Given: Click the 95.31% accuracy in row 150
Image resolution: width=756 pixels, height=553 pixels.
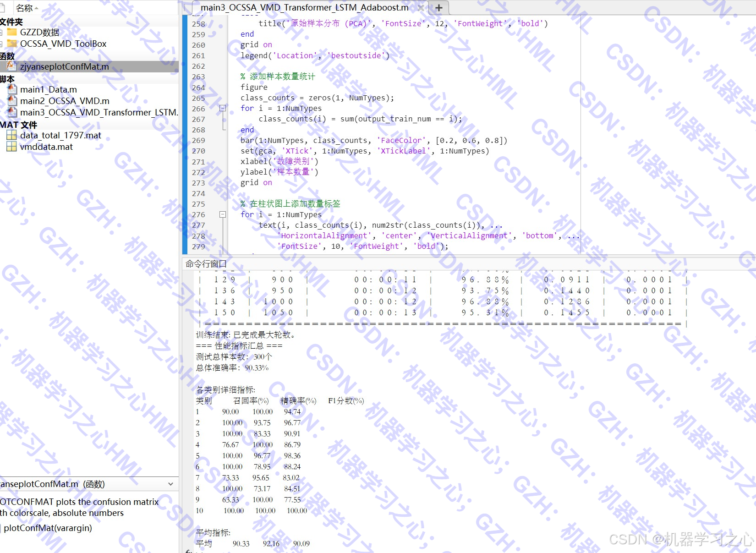Looking at the screenshot, I should click(485, 312).
